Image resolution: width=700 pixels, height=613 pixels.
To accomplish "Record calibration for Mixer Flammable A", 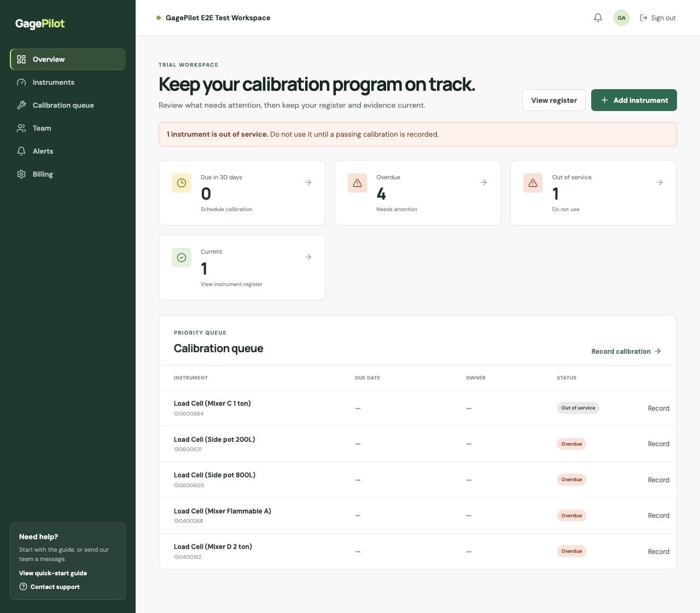I will click(658, 515).
